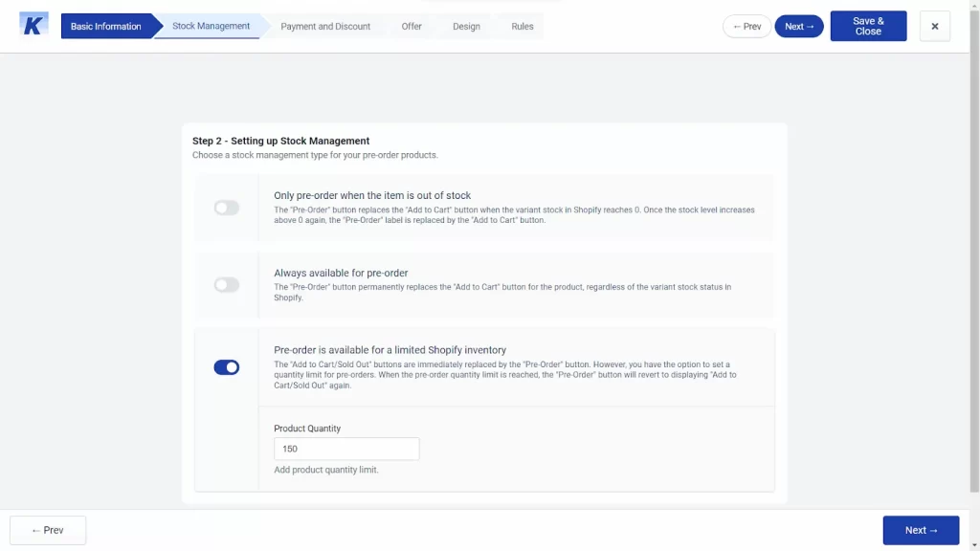Switch to the Rules step
The image size is (980, 551).
coord(522,26)
